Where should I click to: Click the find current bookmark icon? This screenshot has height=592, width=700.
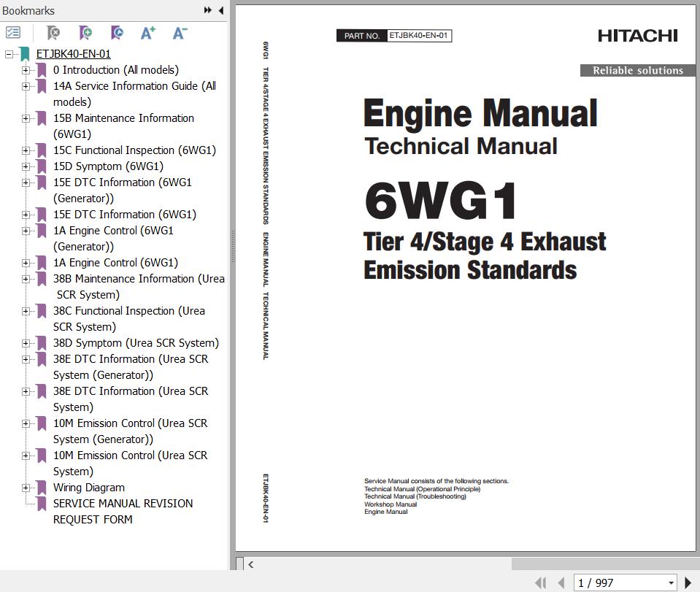(x=117, y=33)
